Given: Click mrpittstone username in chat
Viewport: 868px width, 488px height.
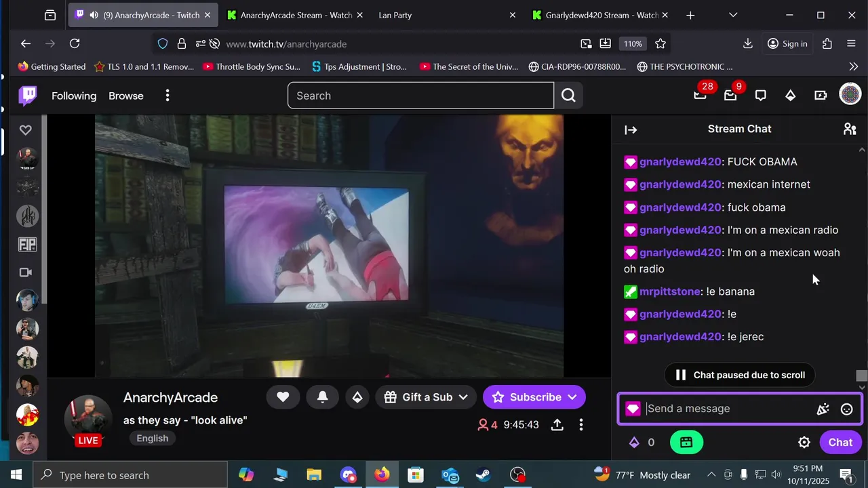Looking at the screenshot, I should [670, 291].
